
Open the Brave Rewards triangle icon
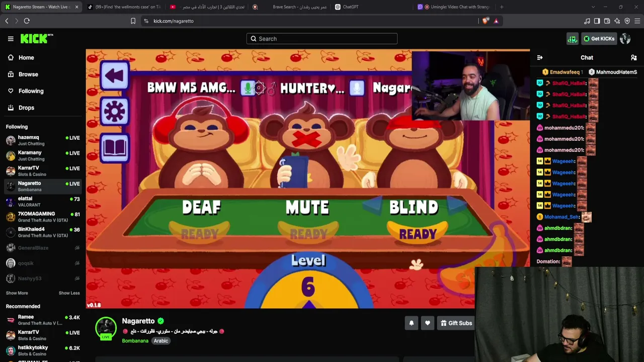click(x=496, y=21)
